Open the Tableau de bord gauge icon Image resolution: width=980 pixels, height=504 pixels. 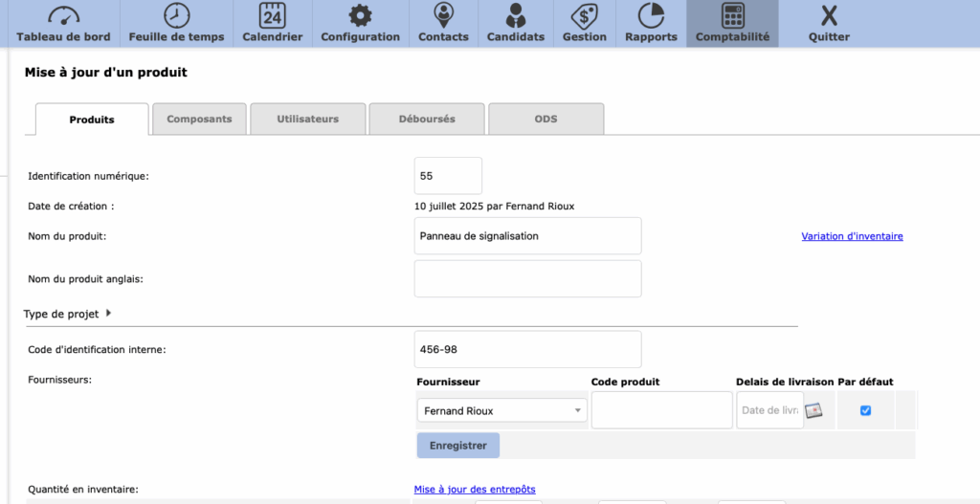coord(63,16)
